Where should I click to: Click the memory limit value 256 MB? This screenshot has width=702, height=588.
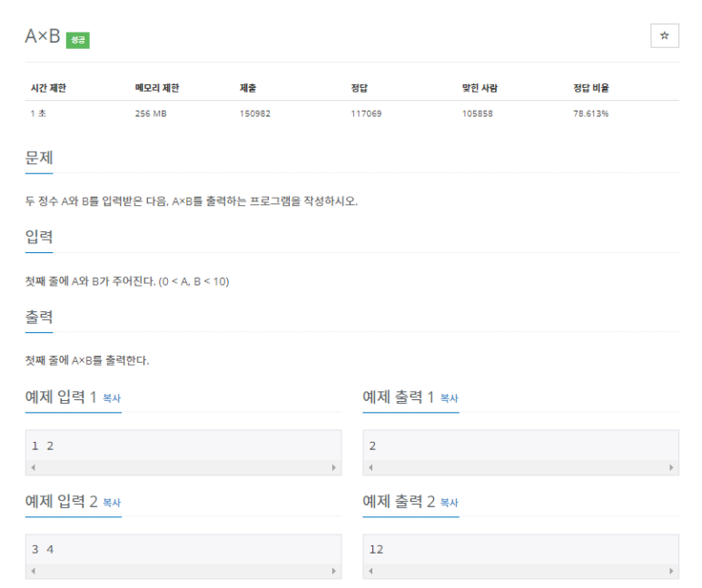[x=151, y=113]
